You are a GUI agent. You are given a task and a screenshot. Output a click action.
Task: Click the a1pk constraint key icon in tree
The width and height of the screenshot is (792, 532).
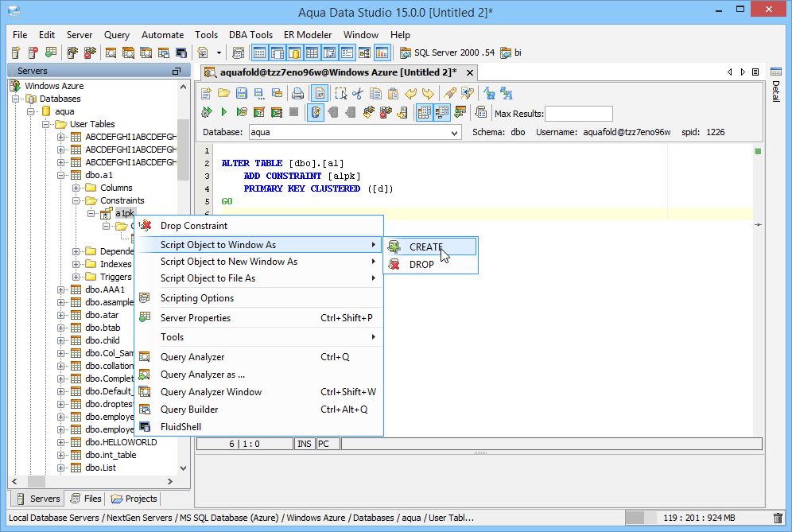pos(106,214)
